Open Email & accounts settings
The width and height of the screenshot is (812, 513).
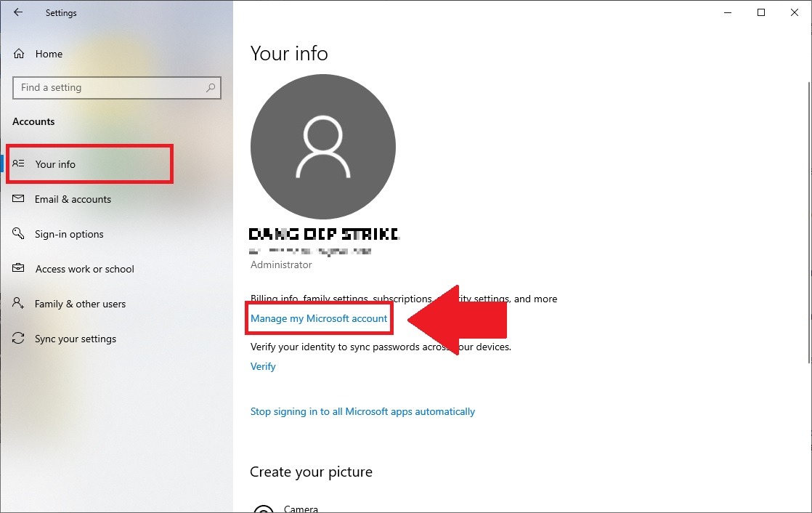click(x=73, y=200)
